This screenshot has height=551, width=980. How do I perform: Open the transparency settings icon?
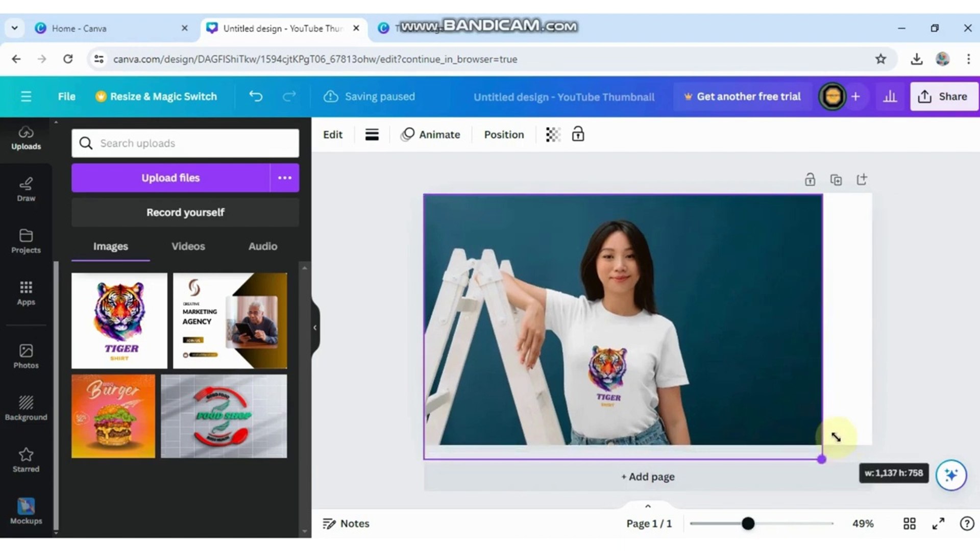[553, 134]
